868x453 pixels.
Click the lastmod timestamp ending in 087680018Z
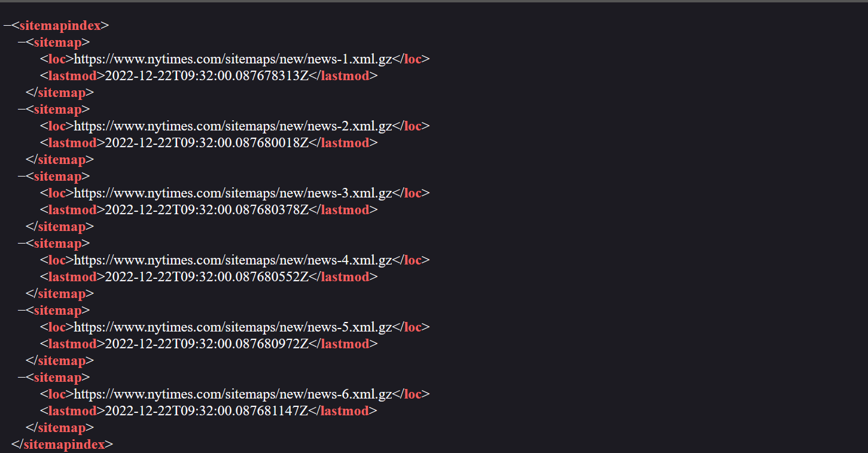(206, 143)
